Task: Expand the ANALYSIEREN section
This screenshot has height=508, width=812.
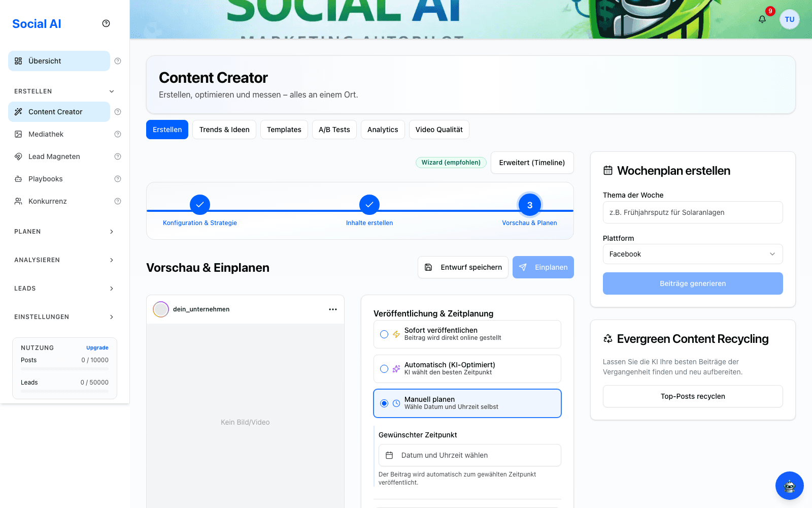Action: tap(64, 260)
